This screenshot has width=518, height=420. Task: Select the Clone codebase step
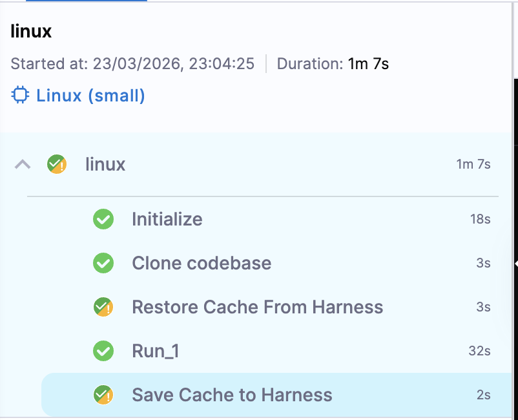pyautogui.click(x=202, y=263)
